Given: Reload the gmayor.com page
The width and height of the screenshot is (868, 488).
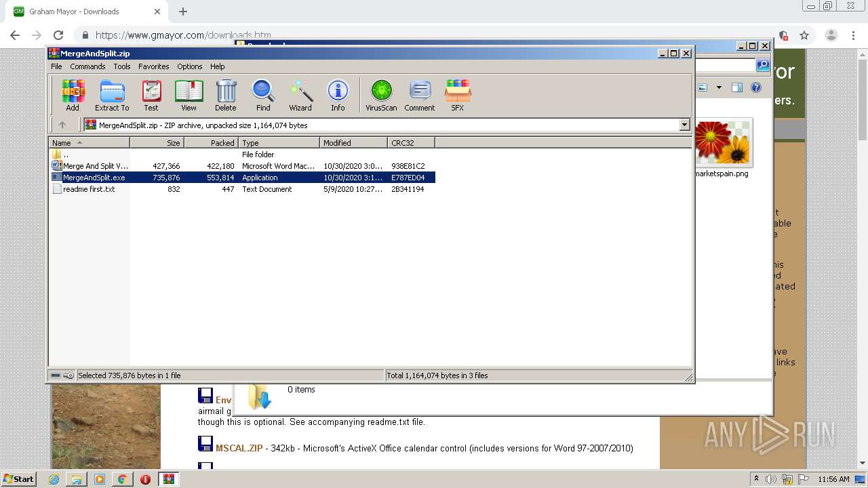Looking at the screenshot, I should click(x=58, y=35).
